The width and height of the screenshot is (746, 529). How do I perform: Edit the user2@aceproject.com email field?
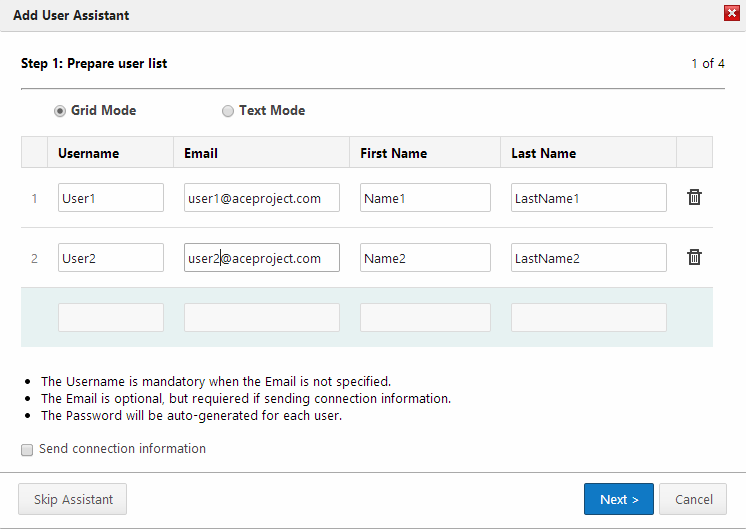(x=262, y=257)
